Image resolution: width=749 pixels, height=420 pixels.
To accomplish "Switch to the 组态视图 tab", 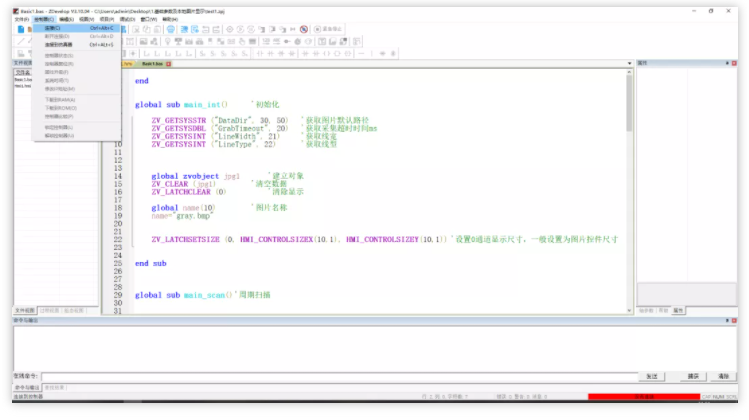I will (74, 311).
